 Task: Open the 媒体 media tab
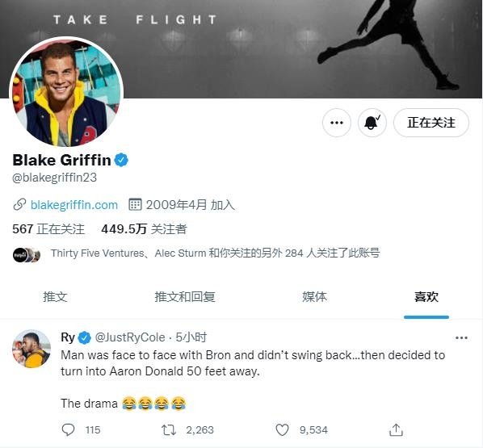(314, 297)
